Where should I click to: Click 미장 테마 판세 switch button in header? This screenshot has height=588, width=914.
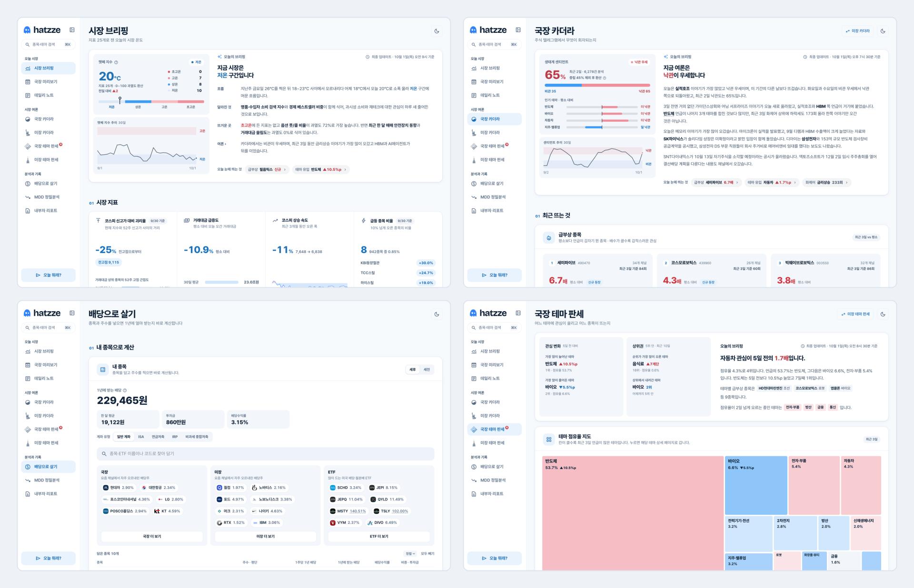tap(855, 314)
